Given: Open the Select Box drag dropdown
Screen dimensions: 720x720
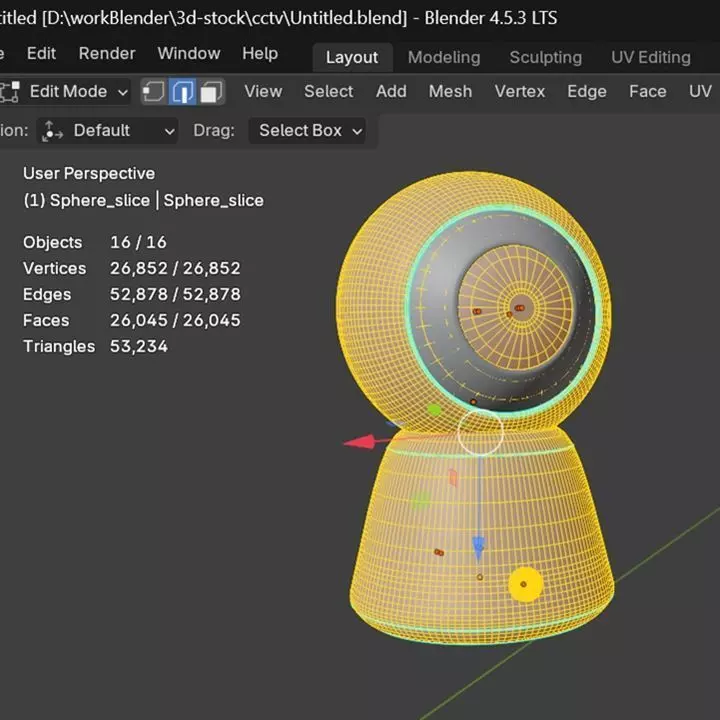Looking at the screenshot, I should [307, 131].
